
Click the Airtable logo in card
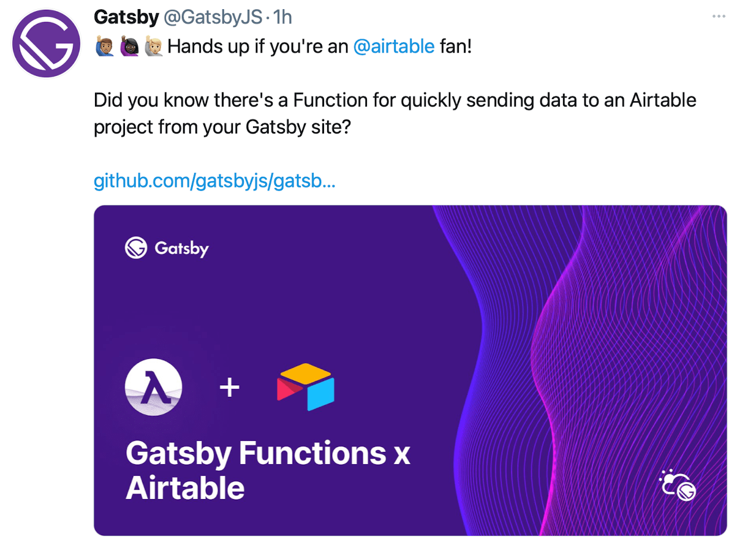(306, 386)
